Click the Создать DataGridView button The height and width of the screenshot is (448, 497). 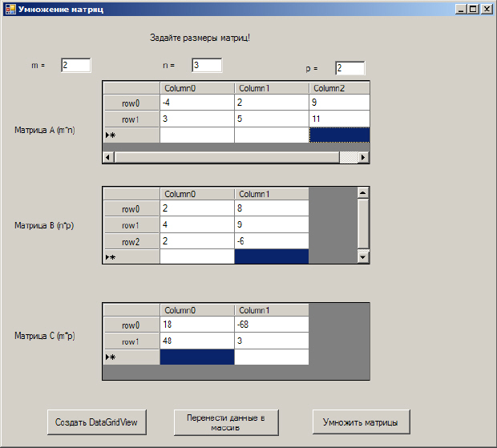[x=97, y=422]
